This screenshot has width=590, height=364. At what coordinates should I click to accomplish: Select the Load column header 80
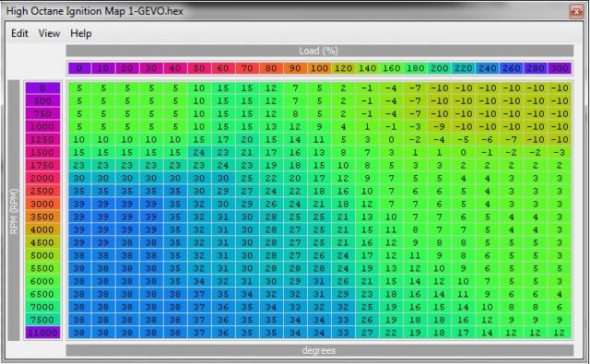pyautogui.click(x=271, y=68)
